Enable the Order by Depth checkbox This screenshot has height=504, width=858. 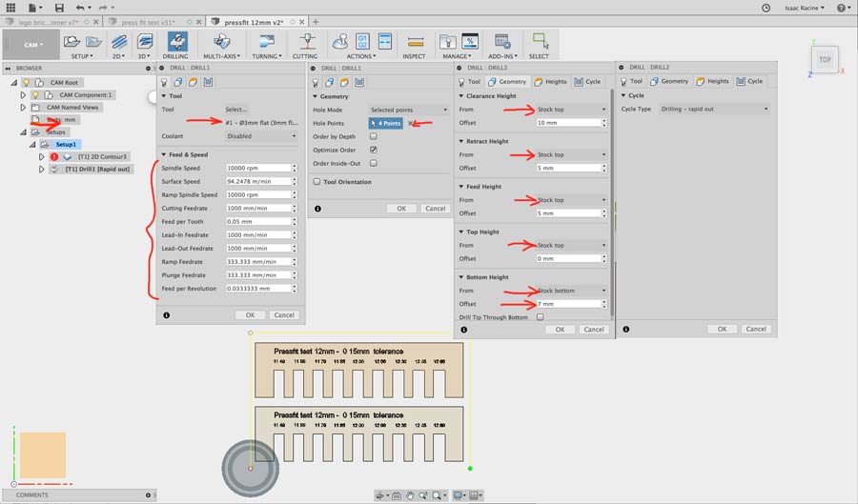(x=373, y=136)
